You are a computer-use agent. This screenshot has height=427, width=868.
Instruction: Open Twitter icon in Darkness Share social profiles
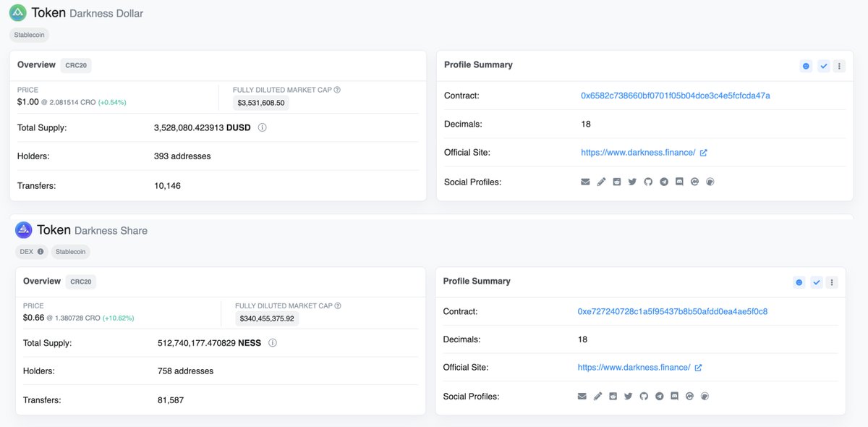[628, 396]
